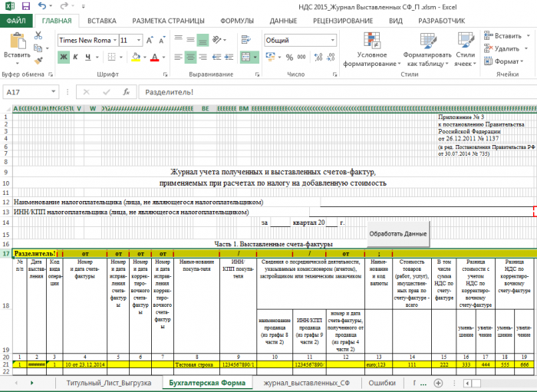This screenshot has width=537, height=392.
Task: Toggle wrap text
Action: pyautogui.click(x=246, y=40)
